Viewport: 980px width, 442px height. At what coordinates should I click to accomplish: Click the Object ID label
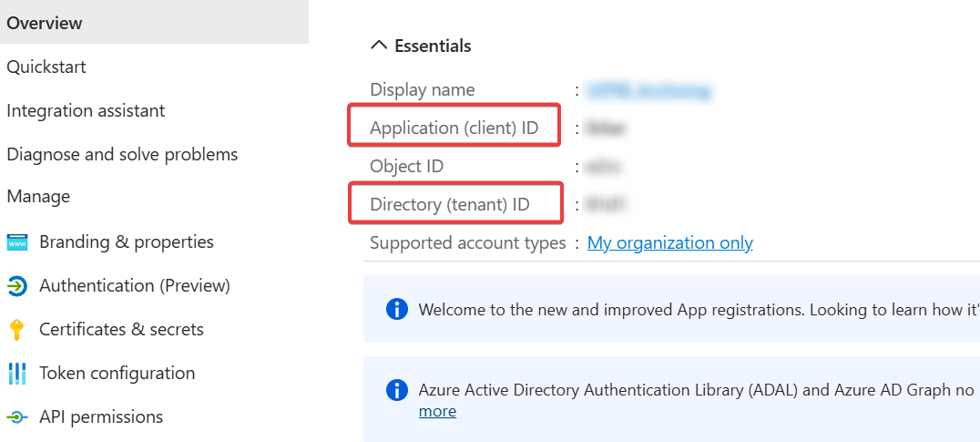(x=406, y=166)
